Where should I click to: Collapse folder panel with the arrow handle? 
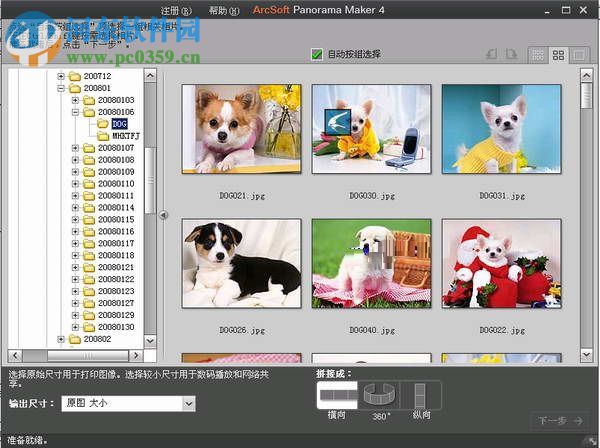[x=163, y=215]
